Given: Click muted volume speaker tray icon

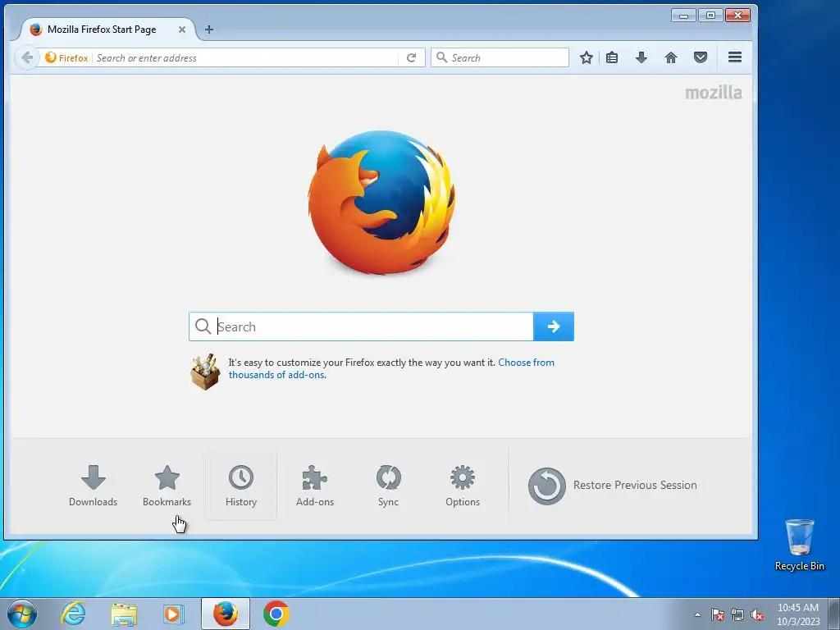Looking at the screenshot, I should [x=757, y=614].
